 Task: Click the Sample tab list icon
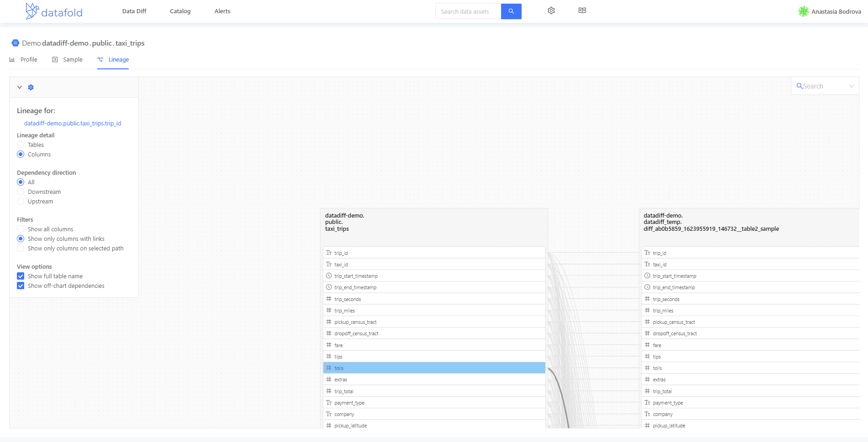(55, 60)
